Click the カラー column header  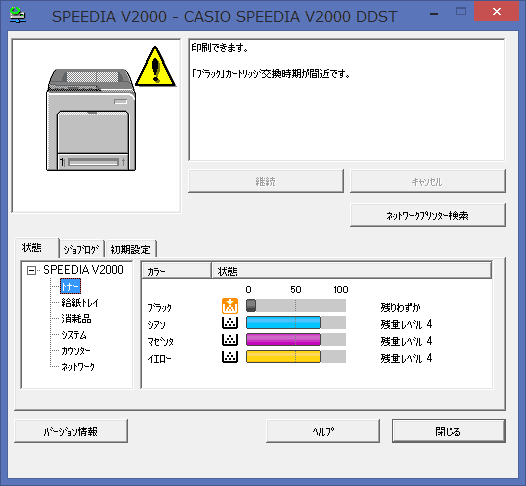(177, 271)
